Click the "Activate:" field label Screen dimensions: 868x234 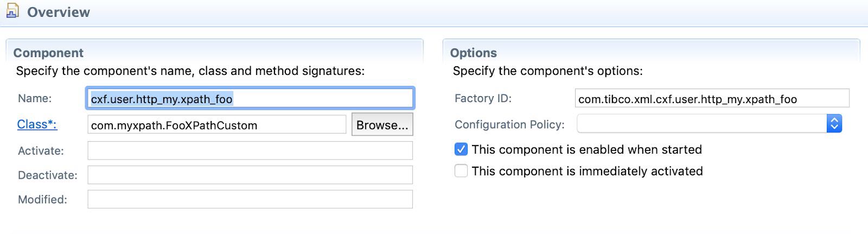[41, 151]
